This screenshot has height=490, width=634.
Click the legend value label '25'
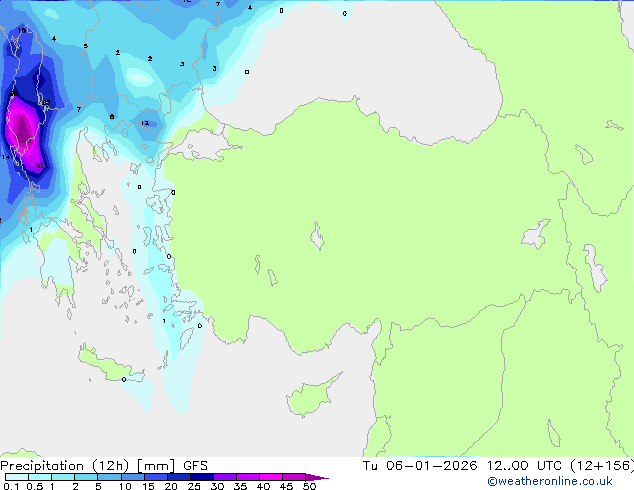(194, 486)
